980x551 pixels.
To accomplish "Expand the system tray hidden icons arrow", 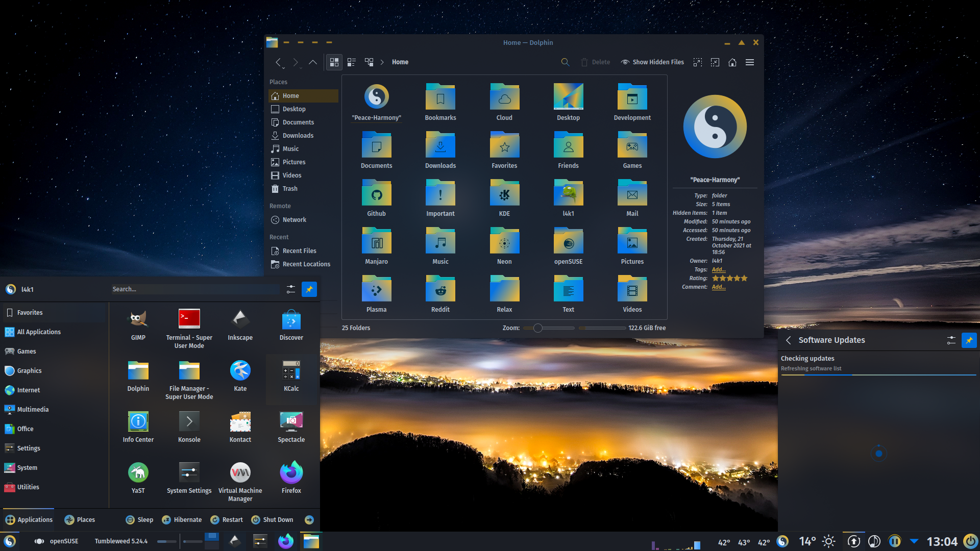I will [x=914, y=541].
